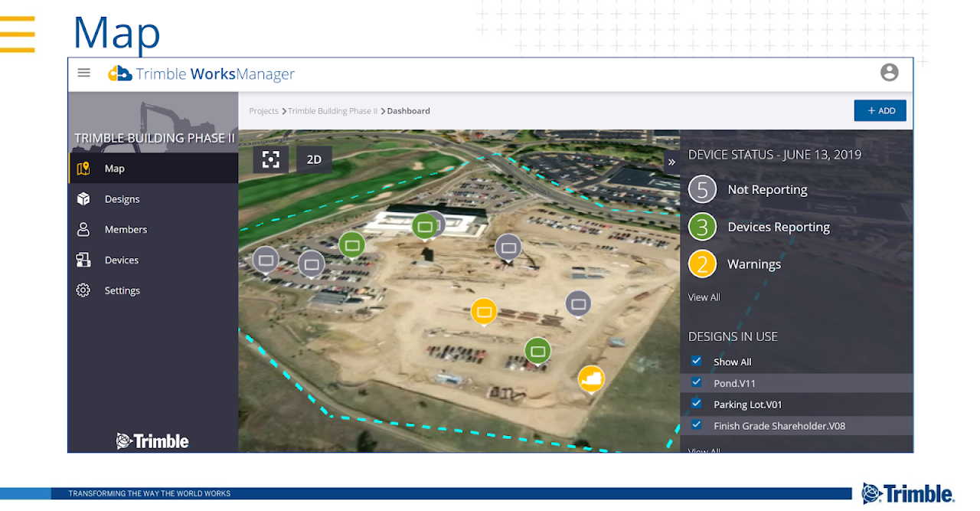Open Trimble Building Phase II breadcrumb link

coord(332,111)
